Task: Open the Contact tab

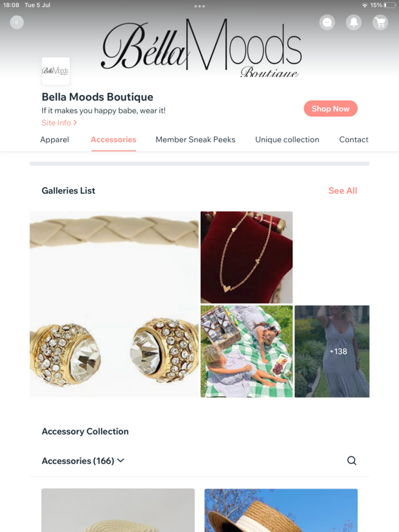Action: click(x=353, y=139)
